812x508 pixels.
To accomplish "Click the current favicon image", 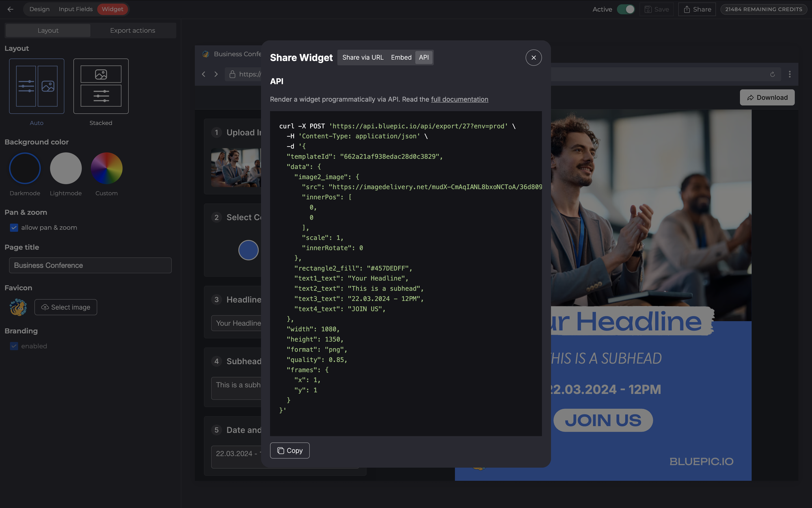I will pos(18,307).
